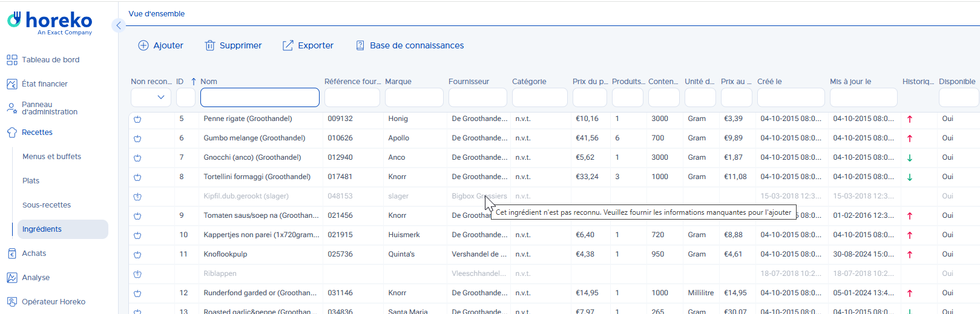Click Exporter to export the list
Viewport: 980px width, 314px height.
click(x=308, y=45)
